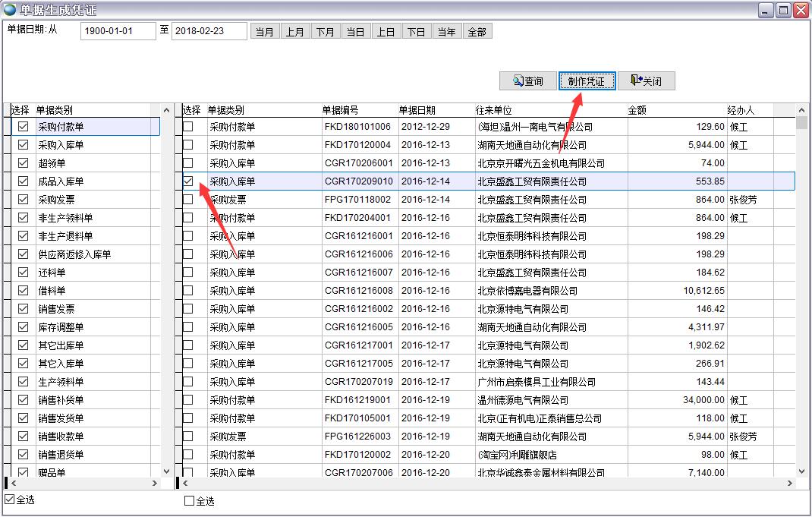Click the 关闭 exit door button
The width and height of the screenshot is (812, 517).
(x=646, y=81)
